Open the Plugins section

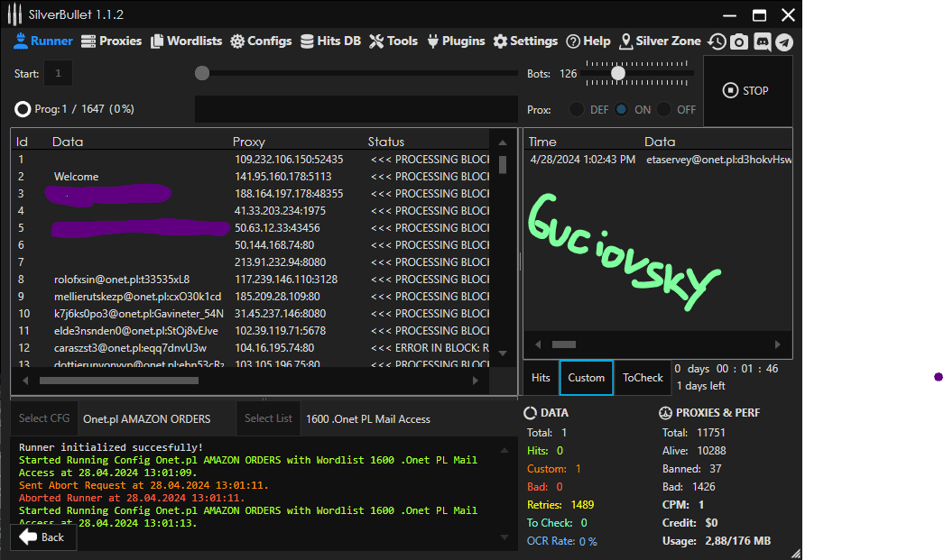coord(456,41)
